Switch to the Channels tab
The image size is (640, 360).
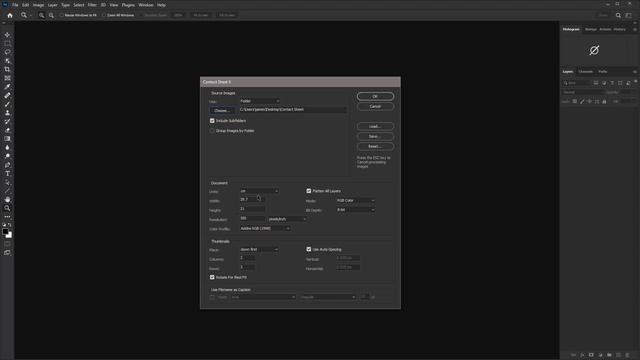[x=586, y=72]
